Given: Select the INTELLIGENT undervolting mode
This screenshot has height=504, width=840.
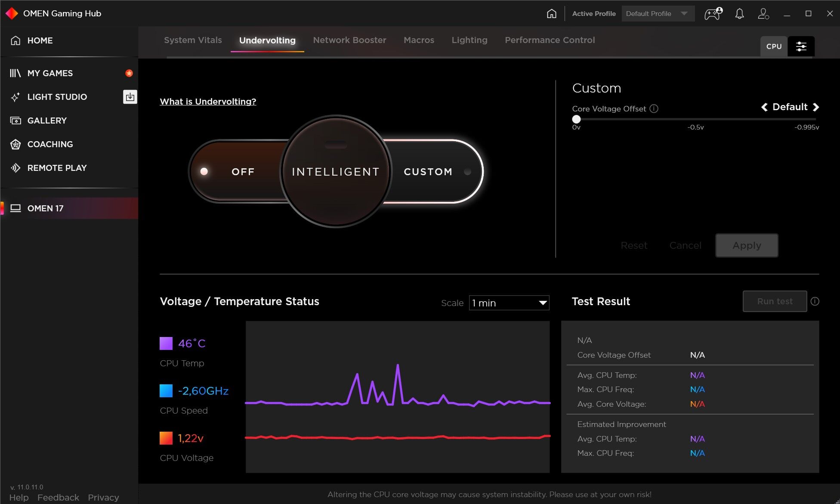Looking at the screenshot, I should point(336,172).
